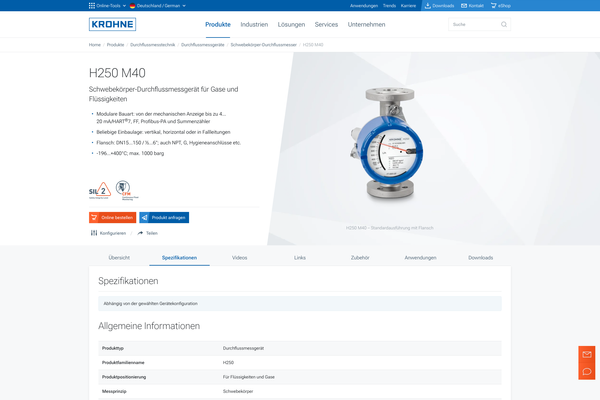Screen dimensions: 600x400
Task: Switch to the Links tab
Action: (x=300, y=258)
